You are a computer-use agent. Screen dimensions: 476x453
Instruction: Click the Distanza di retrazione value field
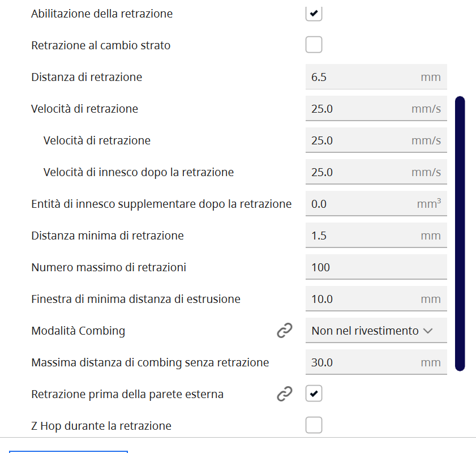pos(362,78)
